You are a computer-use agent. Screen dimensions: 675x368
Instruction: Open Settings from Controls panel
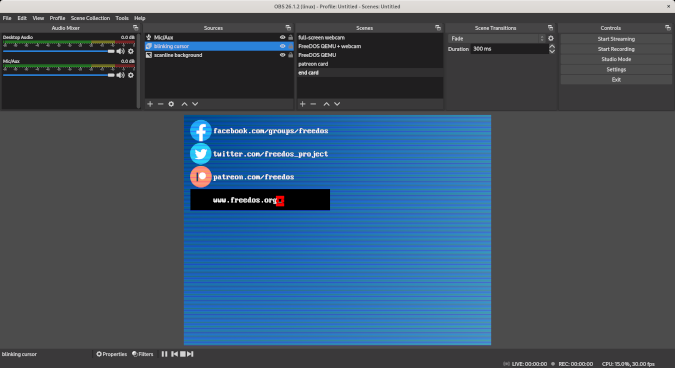[616, 69]
